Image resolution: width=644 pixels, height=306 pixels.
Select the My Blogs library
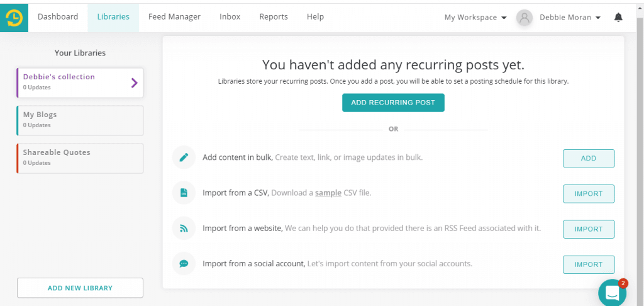pos(80,120)
